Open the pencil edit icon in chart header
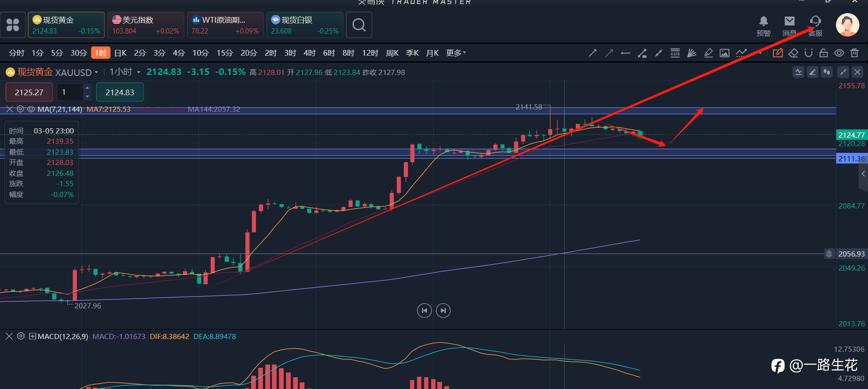This screenshot has width=868, height=389. [x=812, y=72]
